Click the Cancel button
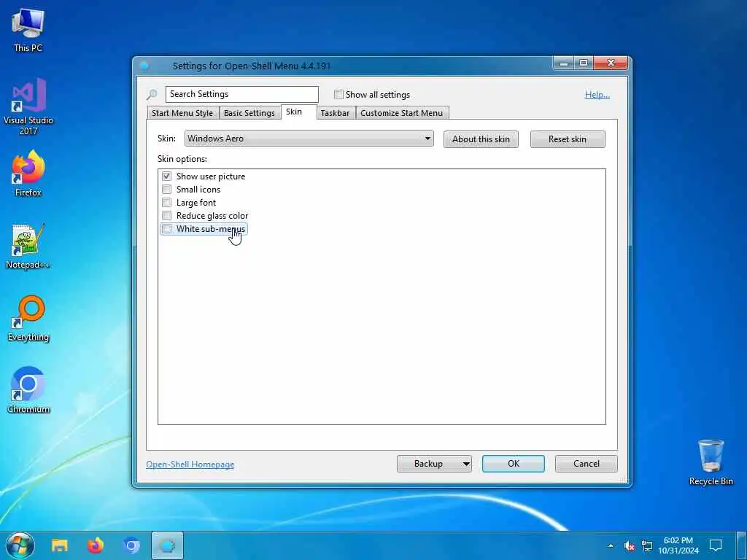 click(x=586, y=464)
